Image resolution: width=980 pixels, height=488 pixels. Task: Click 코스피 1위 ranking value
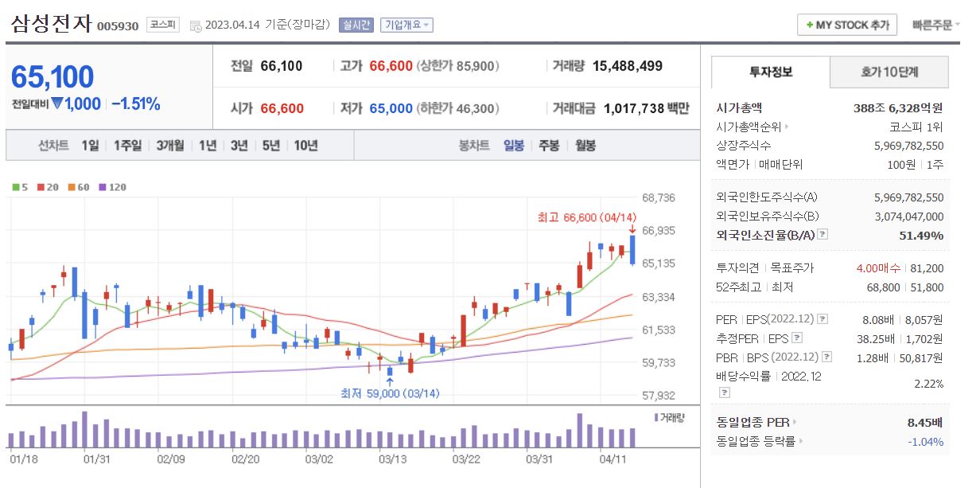[916, 126]
